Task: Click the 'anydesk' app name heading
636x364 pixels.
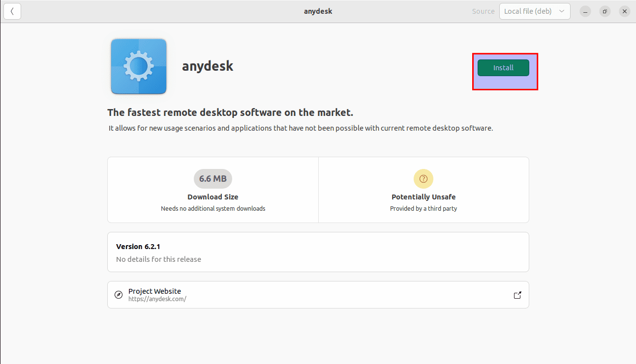Action: [x=208, y=66]
